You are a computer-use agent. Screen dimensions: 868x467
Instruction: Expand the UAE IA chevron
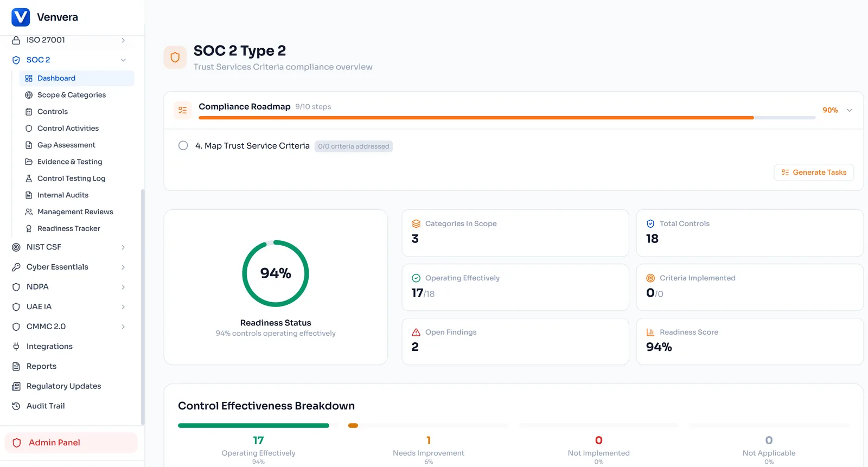coord(123,307)
